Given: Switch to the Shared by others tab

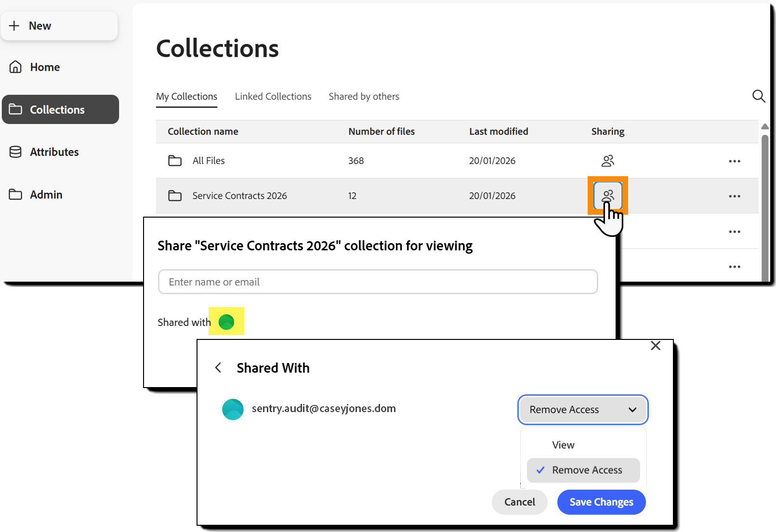Looking at the screenshot, I should tap(364, 96).
